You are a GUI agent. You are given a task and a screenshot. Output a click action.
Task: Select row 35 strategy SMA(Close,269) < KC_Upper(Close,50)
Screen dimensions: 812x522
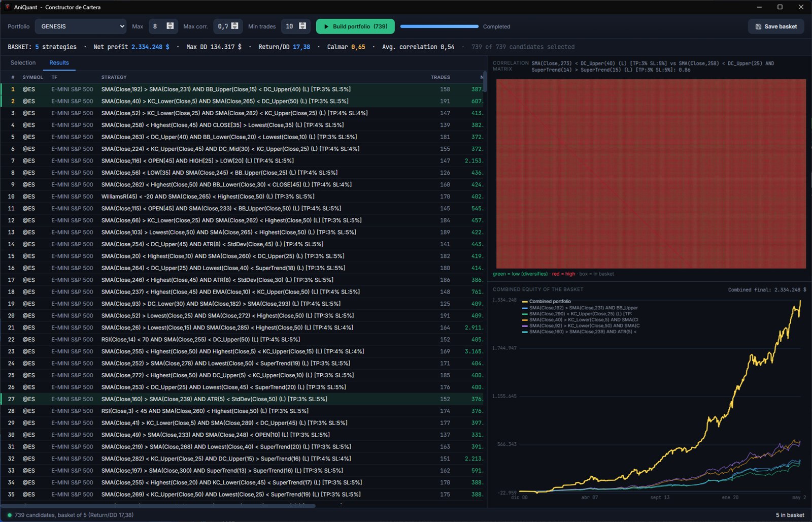coord(242,494)
